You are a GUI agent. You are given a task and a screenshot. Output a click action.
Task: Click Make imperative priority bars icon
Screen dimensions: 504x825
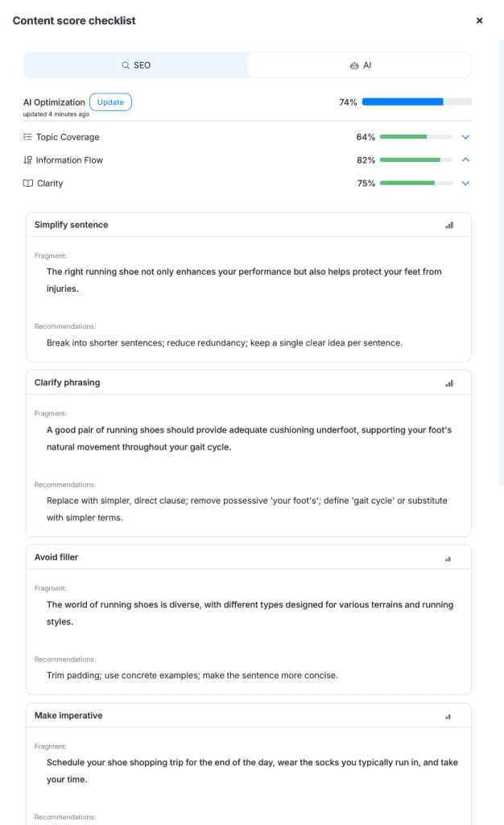448,716
